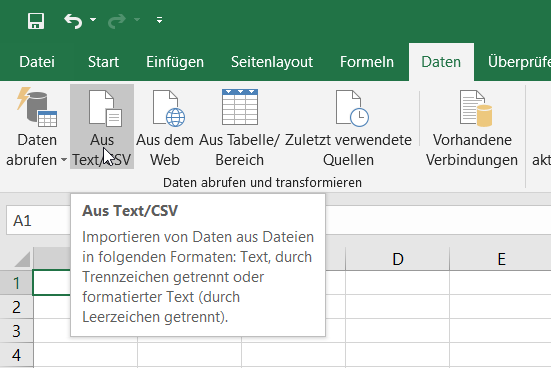
Task: Import data via Aus Text/CSV
Action: click(102, 127)
